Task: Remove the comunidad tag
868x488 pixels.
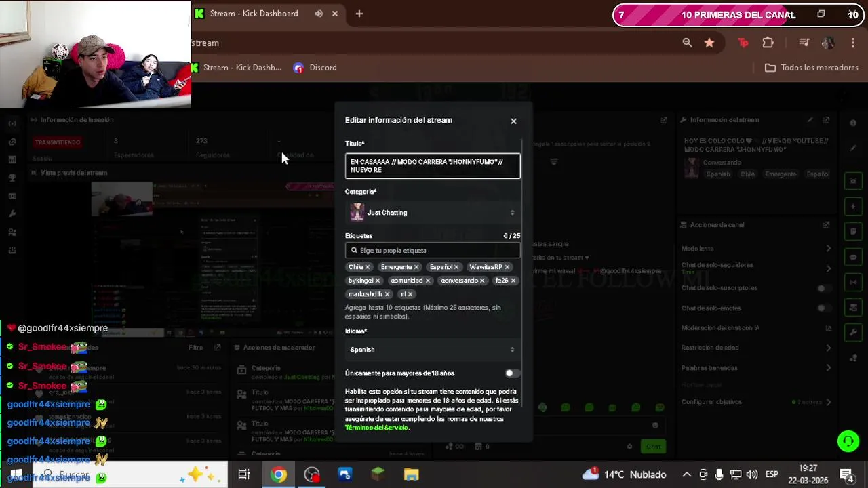Action: tap(427, 281)
